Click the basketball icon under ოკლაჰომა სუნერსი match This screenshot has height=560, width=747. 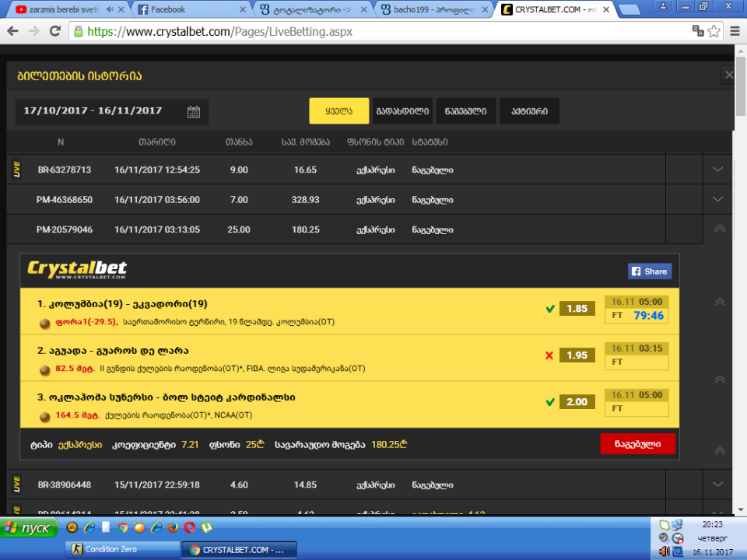tap(45, 417)
